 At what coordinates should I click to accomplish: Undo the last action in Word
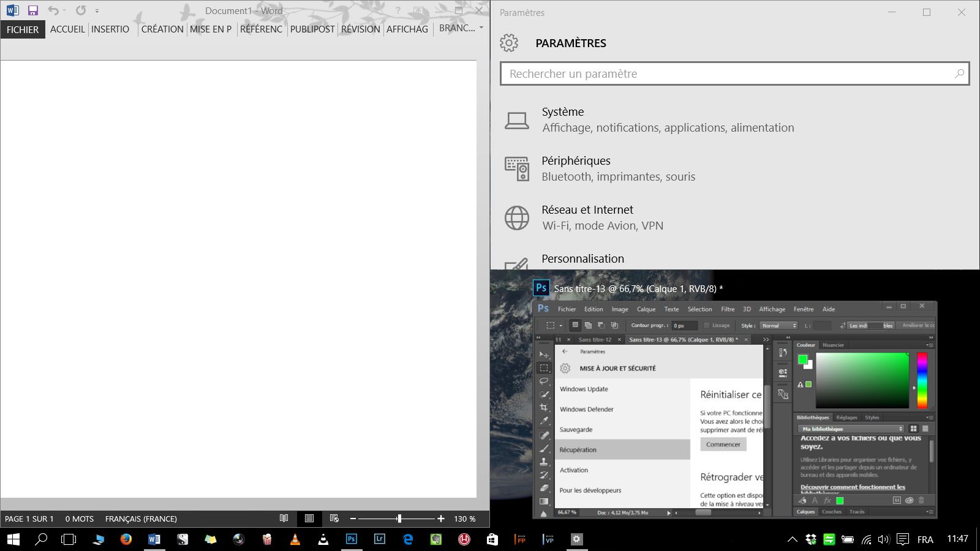click(x=53, y=10)
